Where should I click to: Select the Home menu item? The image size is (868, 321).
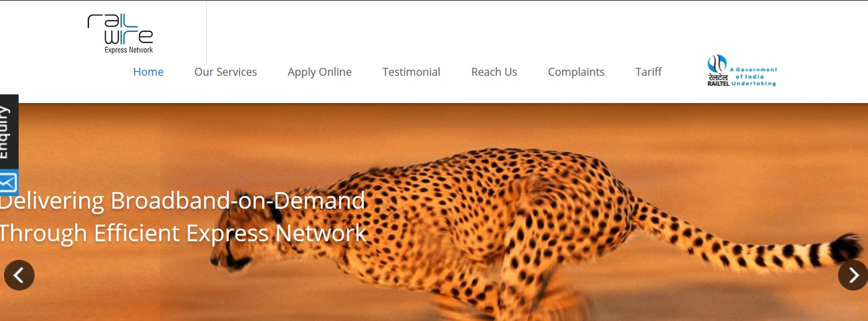click(148, 72)
